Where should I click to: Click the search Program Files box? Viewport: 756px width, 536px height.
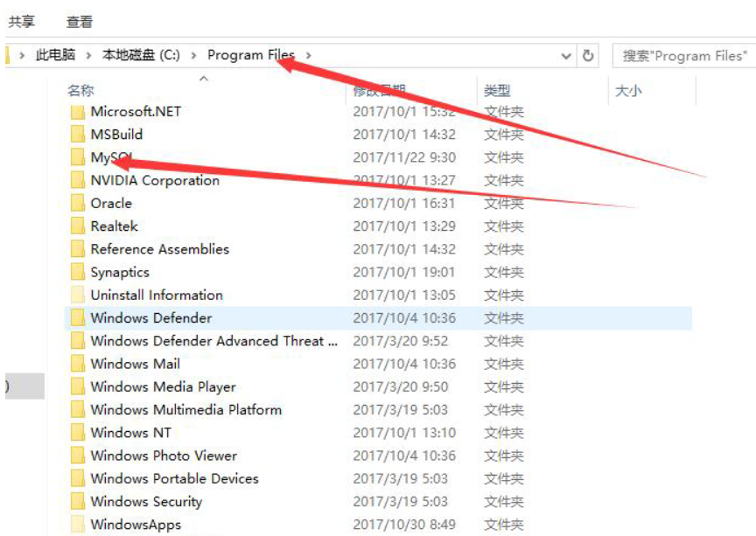(684, 56)
